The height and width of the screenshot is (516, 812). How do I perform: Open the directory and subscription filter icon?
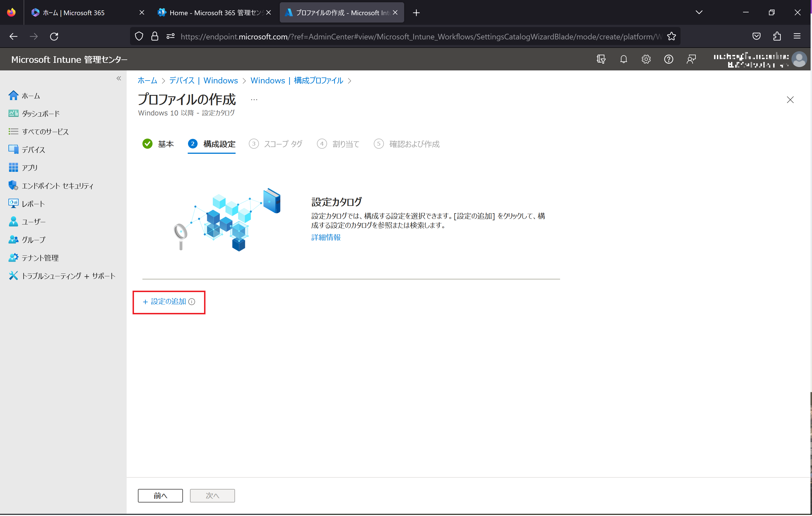click(x=601, y=59)
